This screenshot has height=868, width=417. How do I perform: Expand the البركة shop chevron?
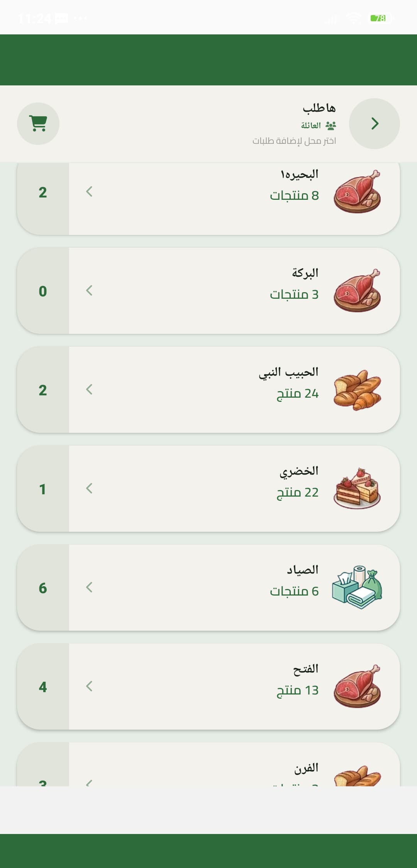(89, 291)
